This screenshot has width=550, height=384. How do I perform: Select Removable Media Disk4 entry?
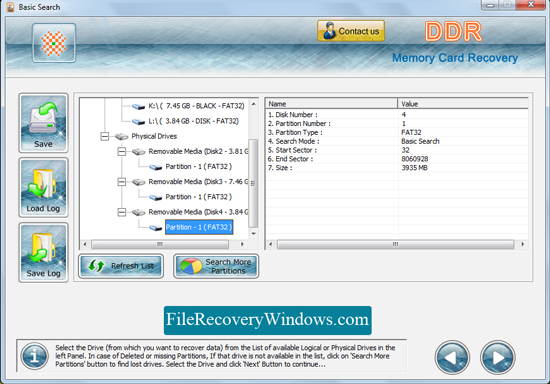198,212
